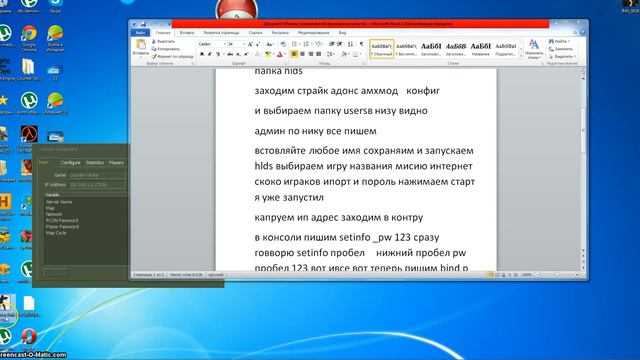The image size is (640, 360).
Task: Toggle Underline formatting in Word ribbon
Action: click(218, 54)
